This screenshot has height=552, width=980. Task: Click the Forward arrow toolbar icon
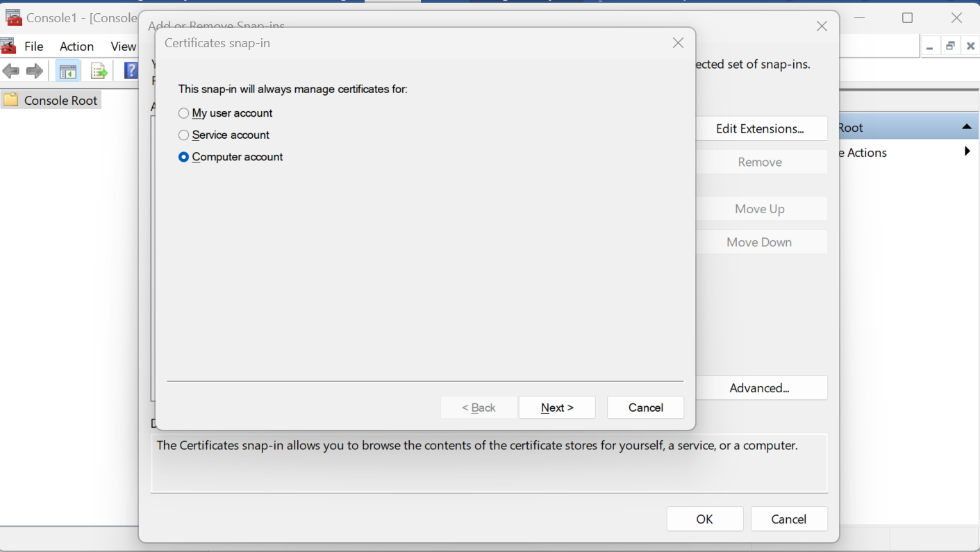pos(35,71)
